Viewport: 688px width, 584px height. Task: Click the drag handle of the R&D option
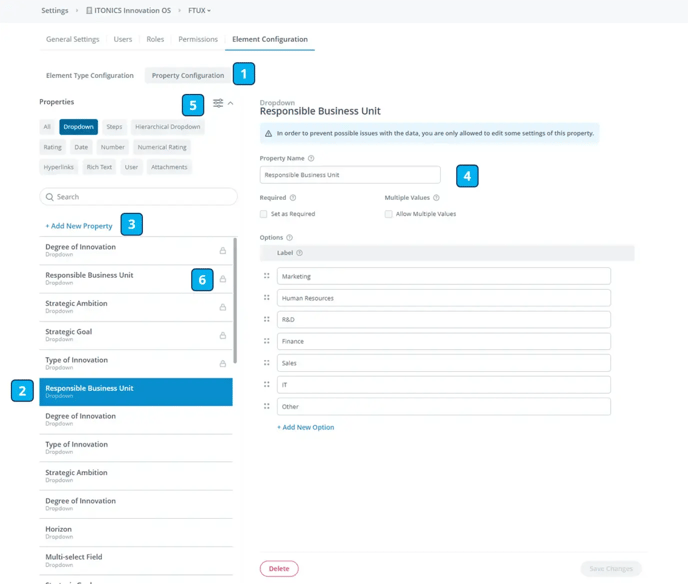pyautogui.click(x=267, y=319)
